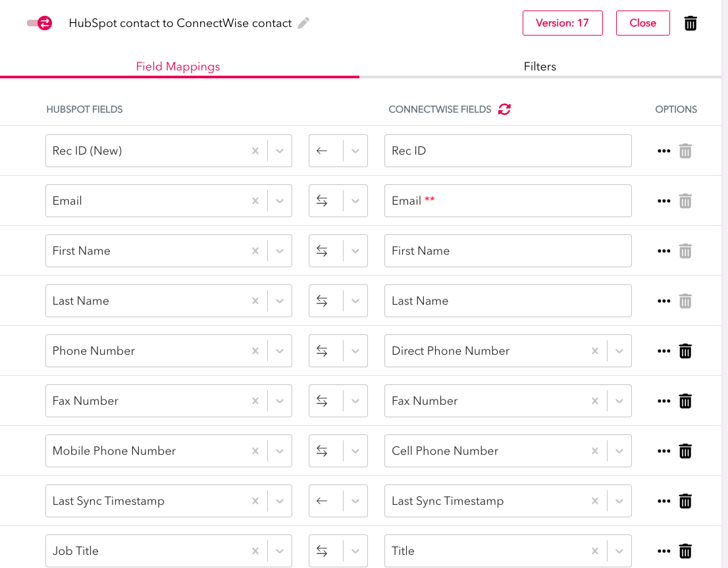Delete the Mobile Phone Number mapping row
Viewport: 728px width, 568px height.
pos(685,451)
